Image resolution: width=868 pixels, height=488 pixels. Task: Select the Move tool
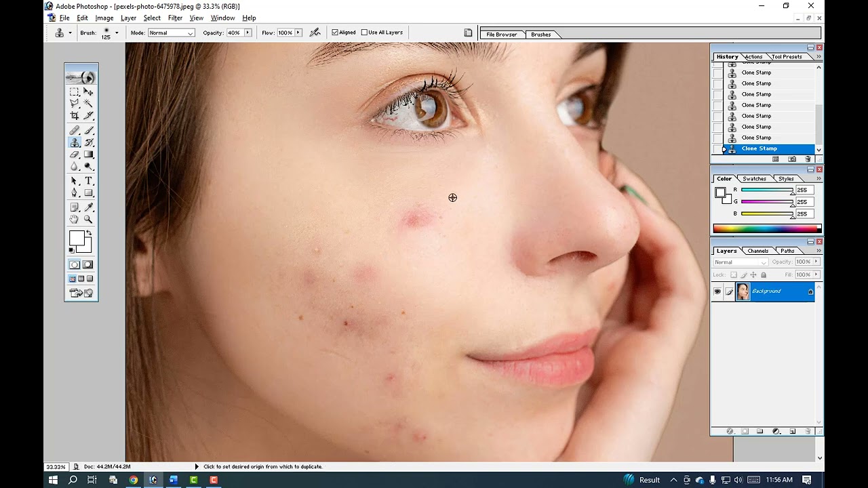coord(88,91)
